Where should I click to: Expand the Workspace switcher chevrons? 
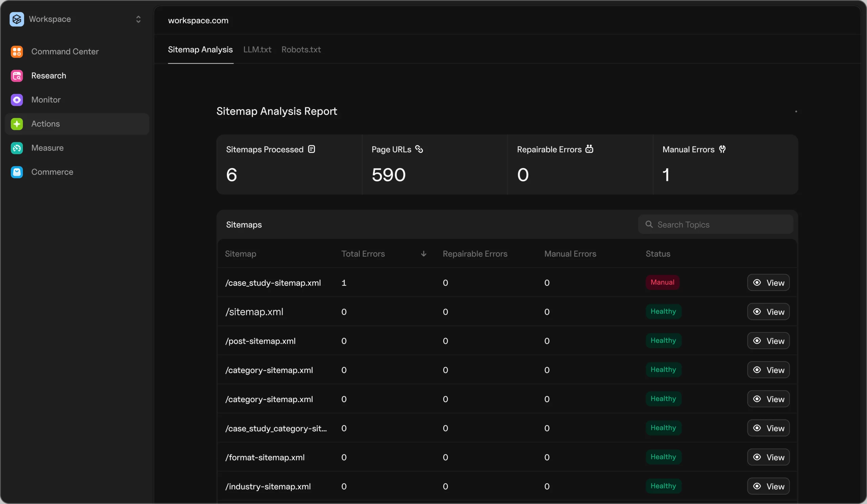138,19
